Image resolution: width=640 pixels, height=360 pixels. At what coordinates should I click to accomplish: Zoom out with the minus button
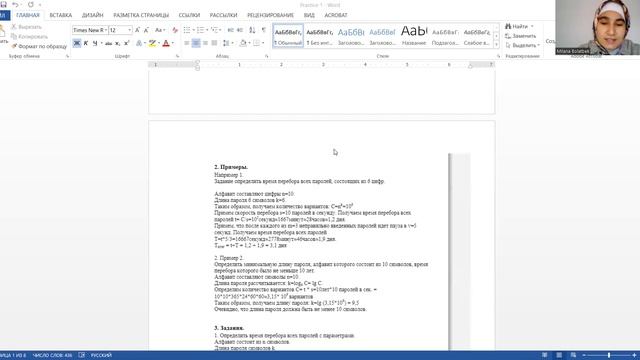point(584,356)
